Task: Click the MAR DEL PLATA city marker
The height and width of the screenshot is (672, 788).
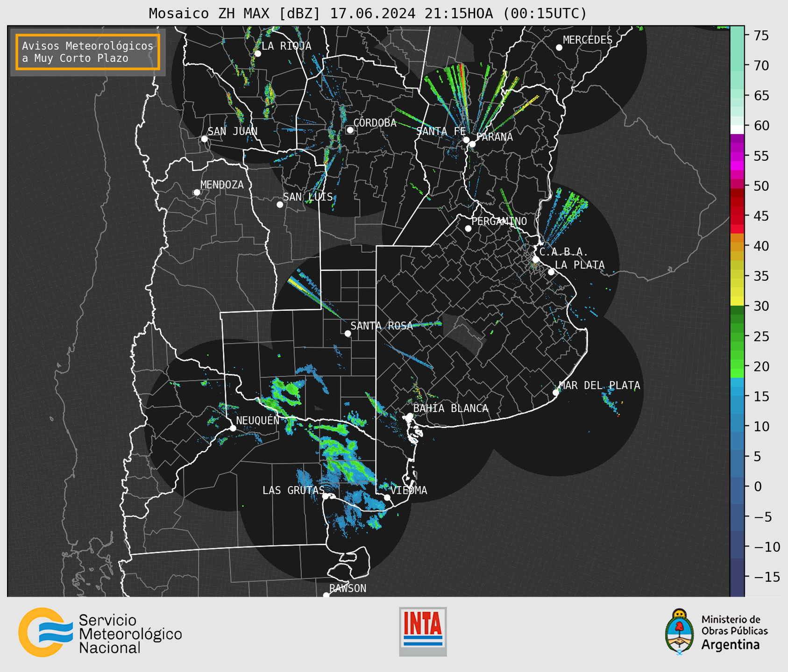Action: tap(556, 393)
